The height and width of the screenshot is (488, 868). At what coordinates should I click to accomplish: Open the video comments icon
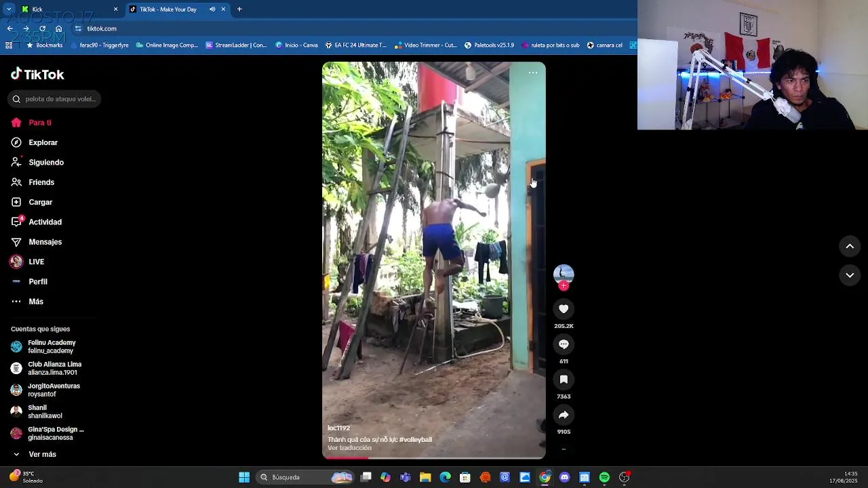pos(564,344)
